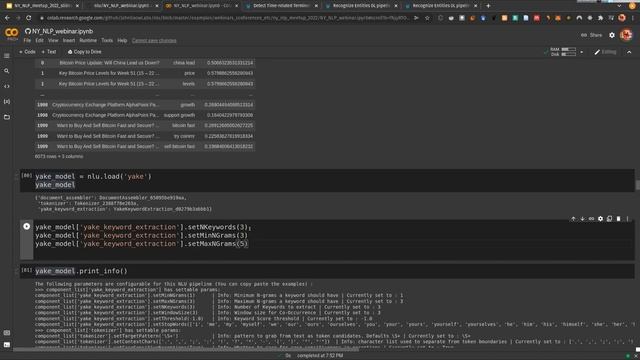Viewport: 640px width, 360px height.
Task: Collapse the header with the chevron
Action: (x=629, y=52)
